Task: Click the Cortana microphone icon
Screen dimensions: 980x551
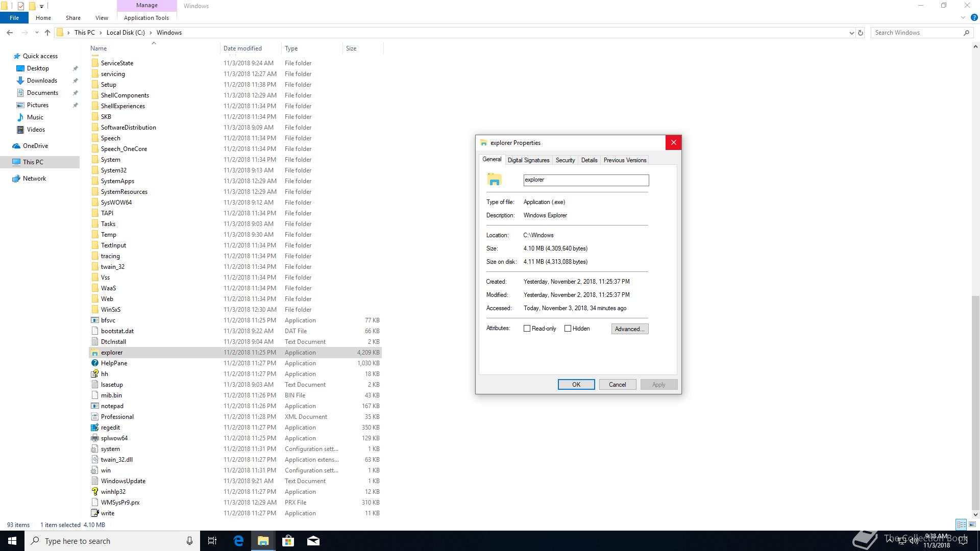Action: coord(189,541)
